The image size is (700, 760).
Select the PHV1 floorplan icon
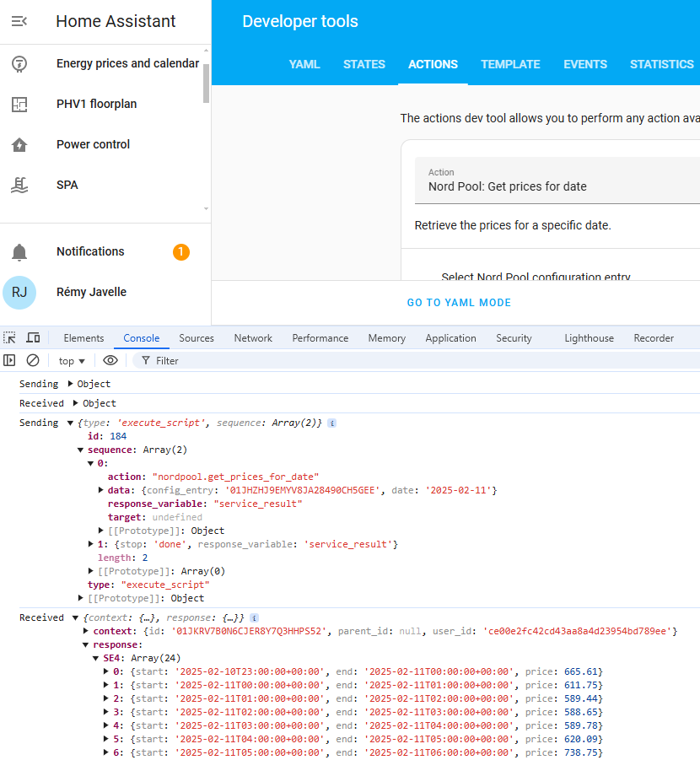[19, 104]
